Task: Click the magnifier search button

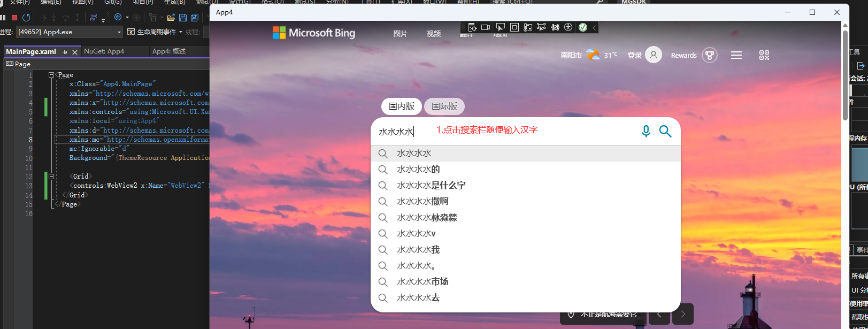Action: [x=665, y=131]
